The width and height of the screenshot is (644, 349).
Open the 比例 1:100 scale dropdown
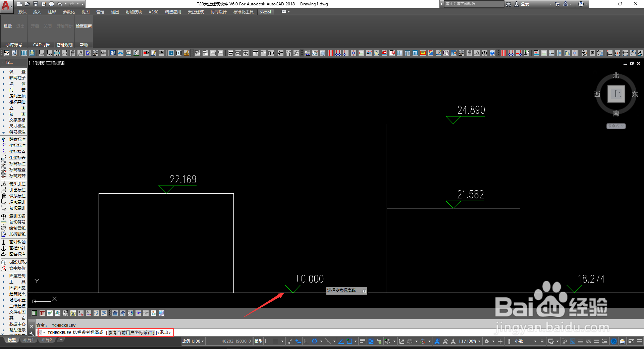(x=193, y=341)
